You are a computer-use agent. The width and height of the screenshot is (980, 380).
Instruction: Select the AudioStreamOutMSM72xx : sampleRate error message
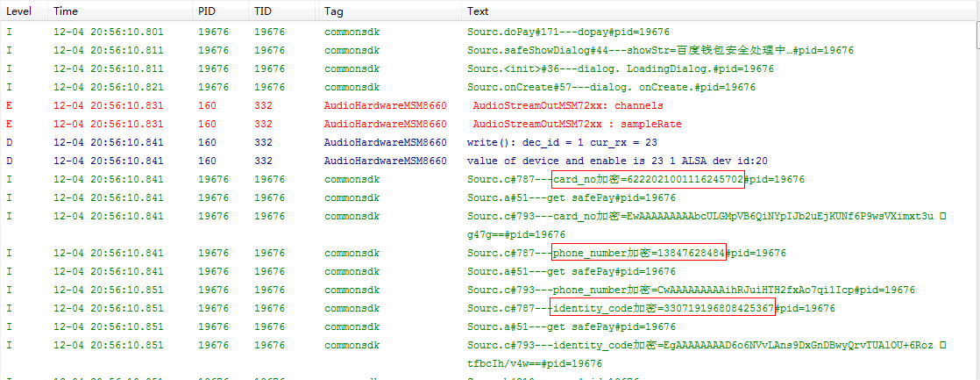point(578,124)
